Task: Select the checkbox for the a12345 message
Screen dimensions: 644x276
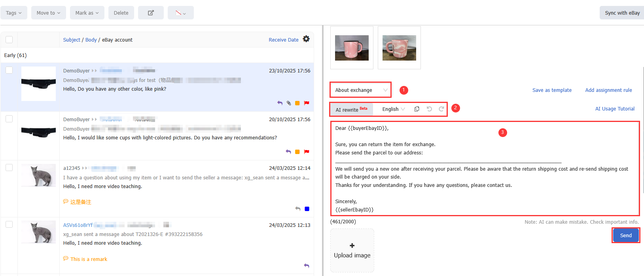Action: [9, 168]
